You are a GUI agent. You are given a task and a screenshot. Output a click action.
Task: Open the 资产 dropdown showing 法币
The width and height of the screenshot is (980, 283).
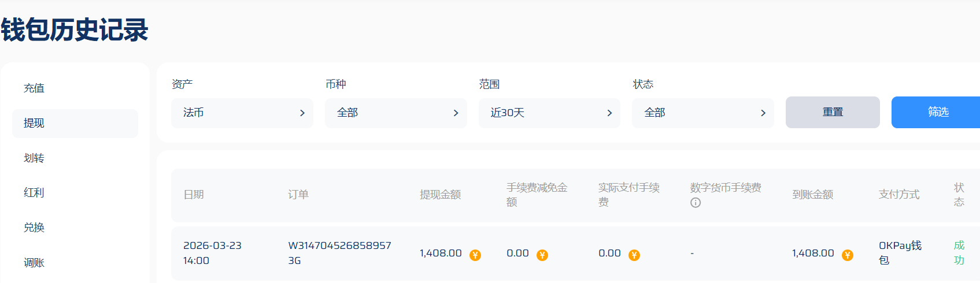(242, 113)
